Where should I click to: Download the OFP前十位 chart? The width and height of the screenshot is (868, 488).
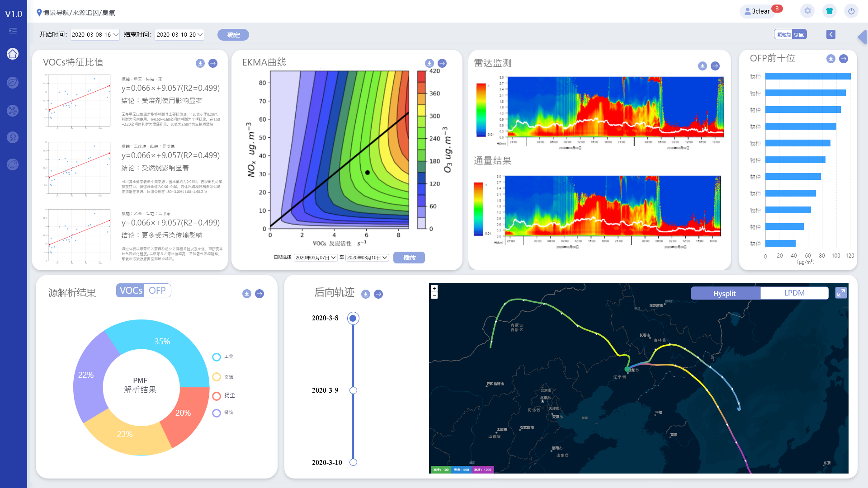pos(831,59)
